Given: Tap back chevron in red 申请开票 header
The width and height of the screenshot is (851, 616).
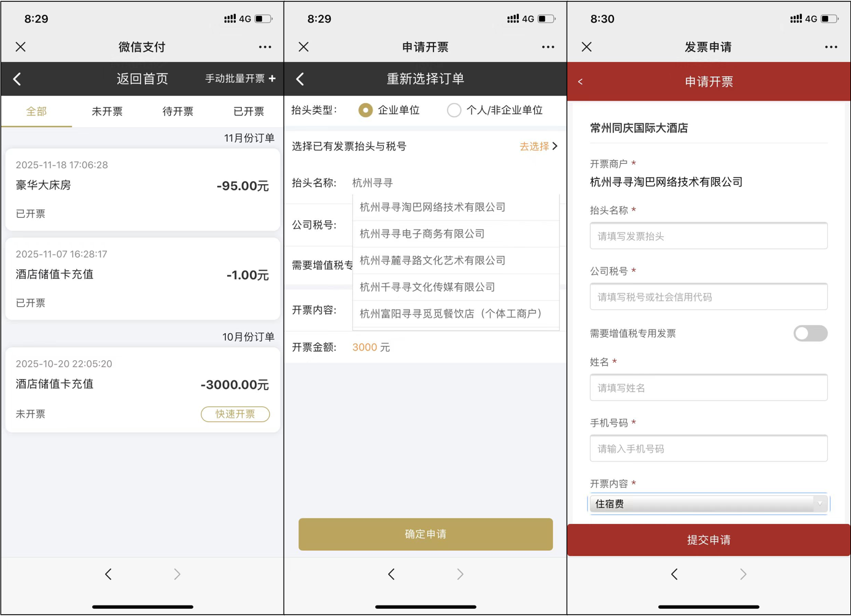Looking at the screenshot, I should click(580, 82).
